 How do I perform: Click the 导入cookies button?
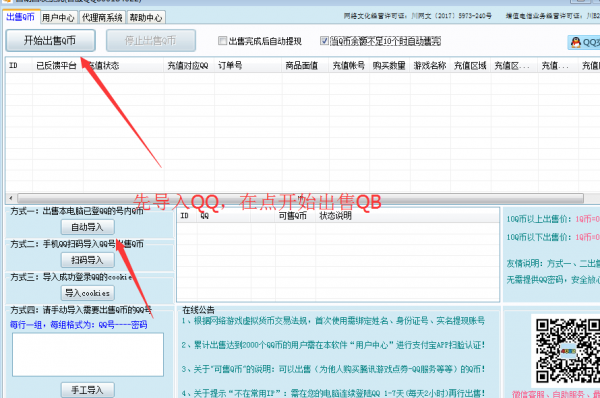click(88, 293)
